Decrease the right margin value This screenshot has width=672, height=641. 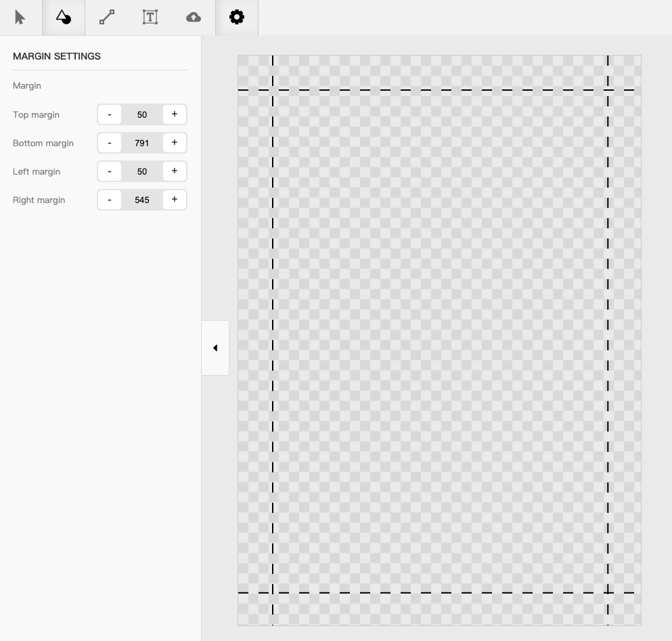(x=109, y=199)
